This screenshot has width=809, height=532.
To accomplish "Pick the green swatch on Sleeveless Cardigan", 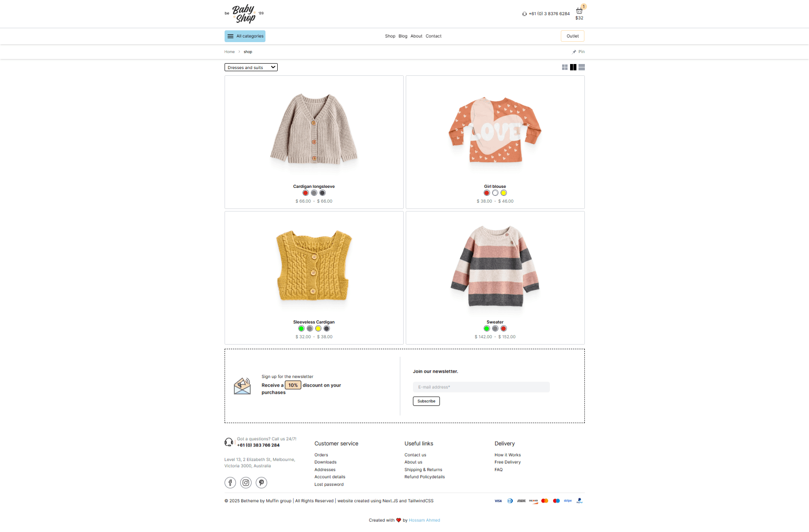I will [x=301, y=329].
